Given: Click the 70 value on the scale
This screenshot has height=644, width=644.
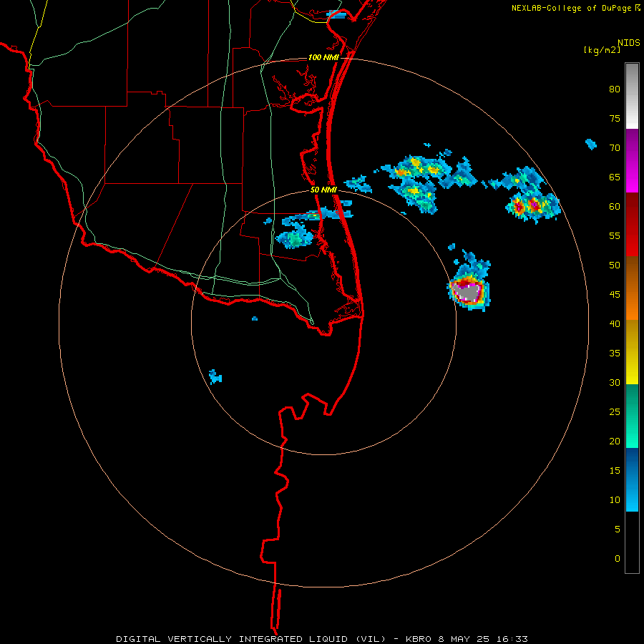Looking at the screenshot, I should 615,148.
